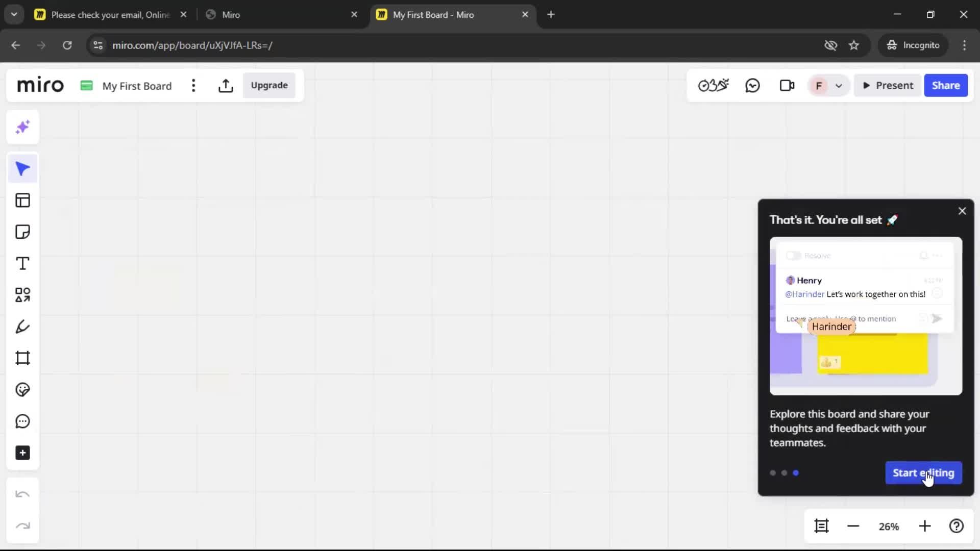
Task: Click the Incognito indicator
Action: (x=913, y=45)
